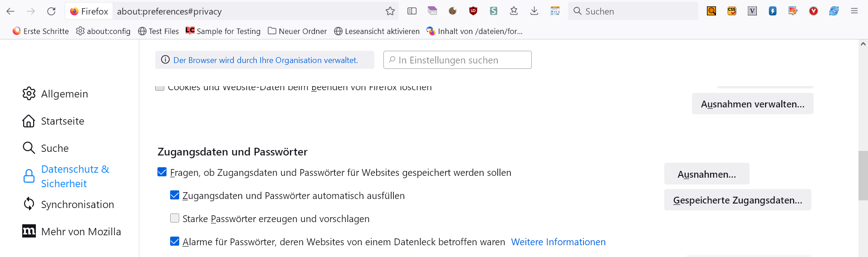The width and height of the screenshot is (868, 257).
Task: Click the scroll up arrow on the scrollbar
Action: 863,44
